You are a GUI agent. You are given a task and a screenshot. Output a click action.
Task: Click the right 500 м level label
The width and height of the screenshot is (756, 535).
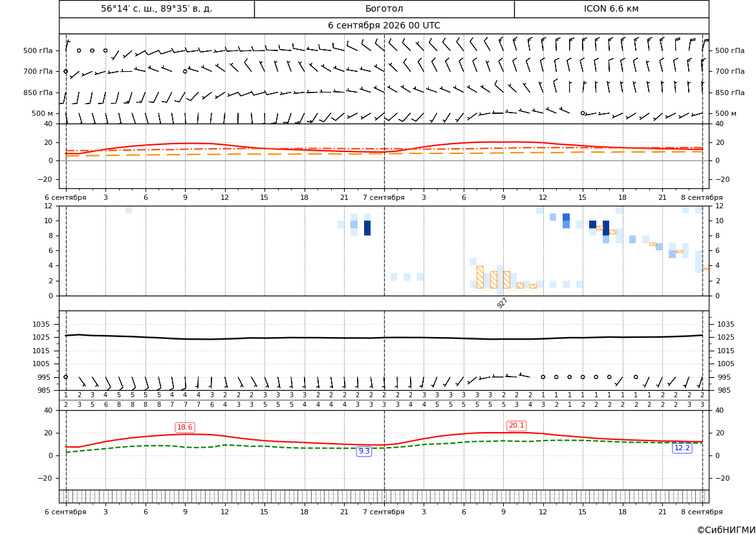726,113
